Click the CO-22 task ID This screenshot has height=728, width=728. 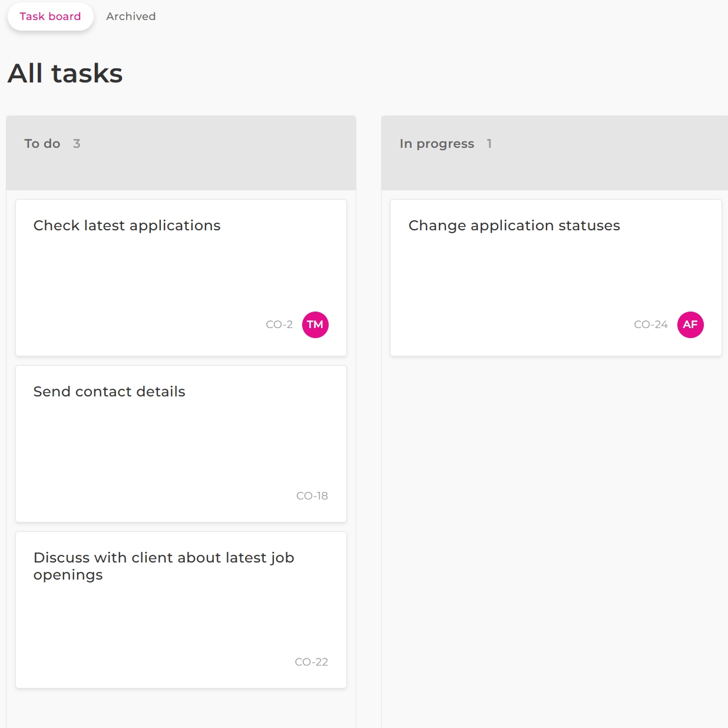[311, 662]
